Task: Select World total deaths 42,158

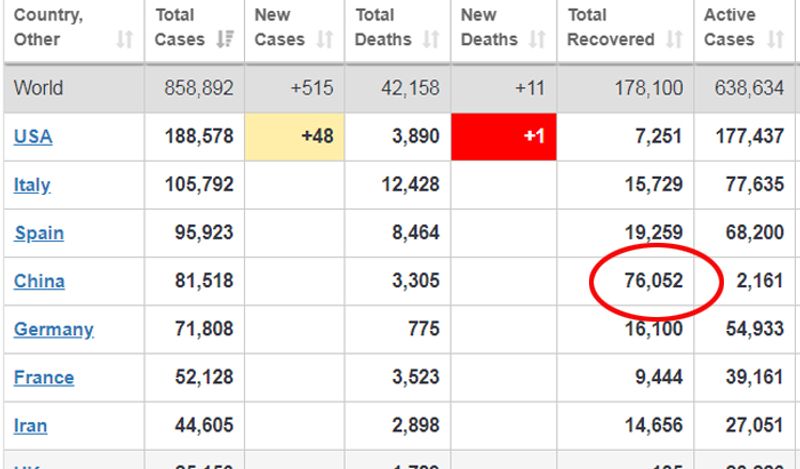Action: point(410,88)
